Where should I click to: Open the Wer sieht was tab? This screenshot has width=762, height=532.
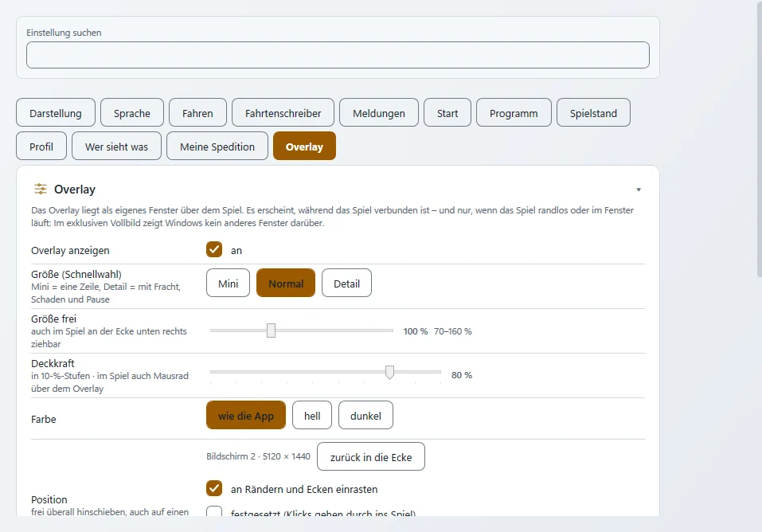click(116, 147)
